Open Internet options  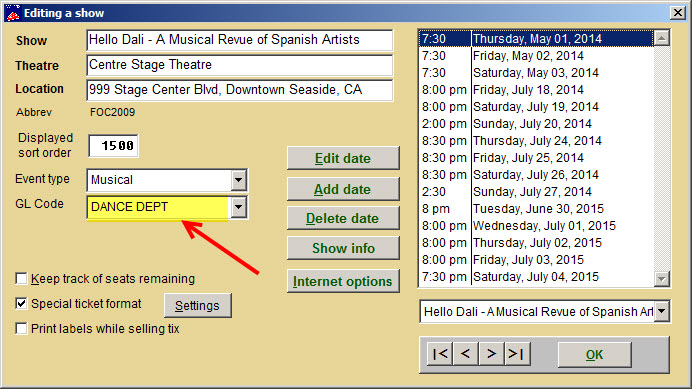343,281
